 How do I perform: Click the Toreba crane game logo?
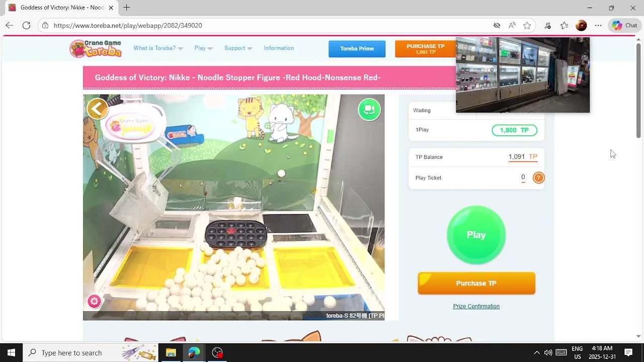[x=96, y=49]
